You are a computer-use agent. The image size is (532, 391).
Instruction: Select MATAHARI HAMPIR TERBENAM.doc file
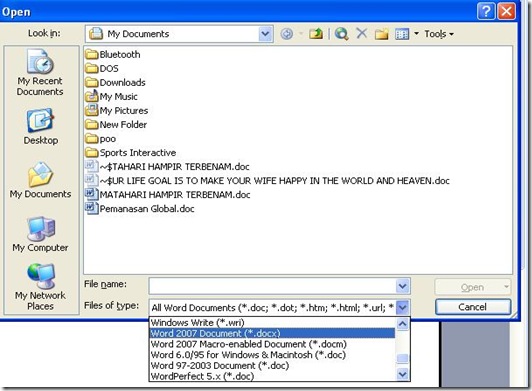click(x=168, y=194)
